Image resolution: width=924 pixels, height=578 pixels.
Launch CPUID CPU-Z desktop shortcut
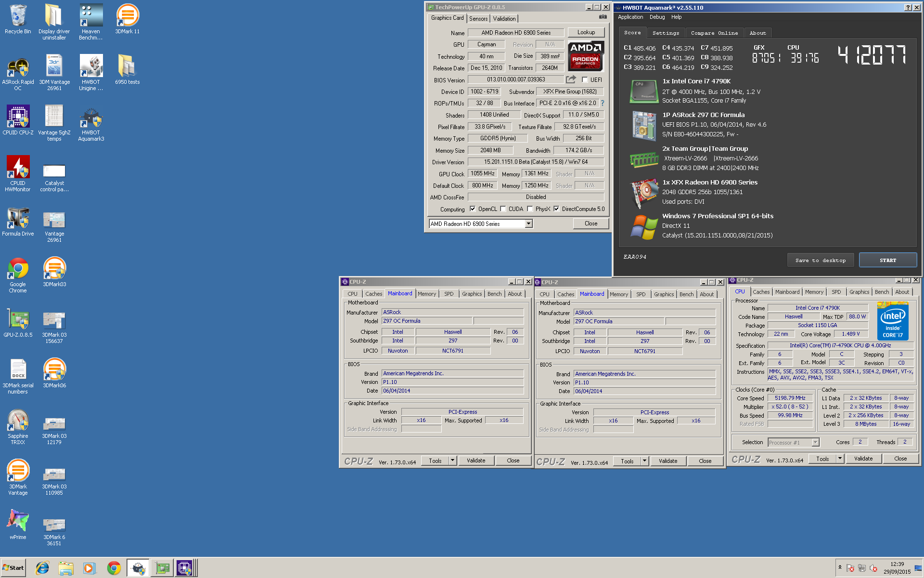18,120
